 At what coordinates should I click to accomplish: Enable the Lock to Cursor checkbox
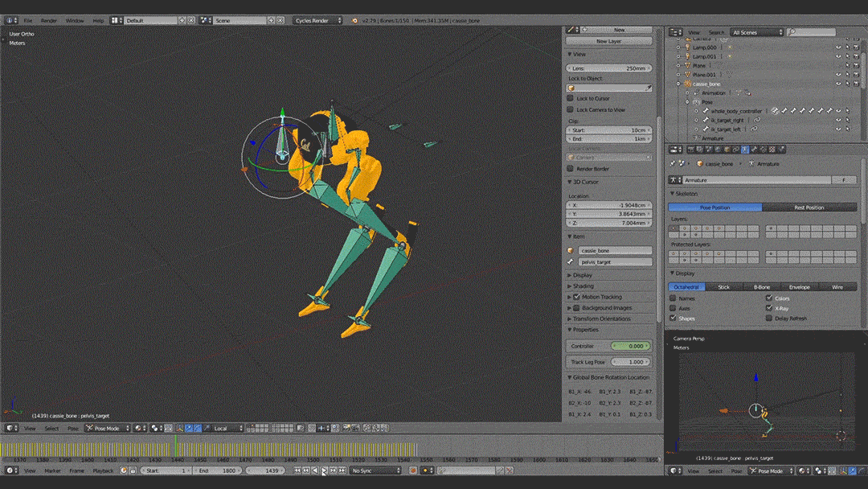[x=571, y=98]
